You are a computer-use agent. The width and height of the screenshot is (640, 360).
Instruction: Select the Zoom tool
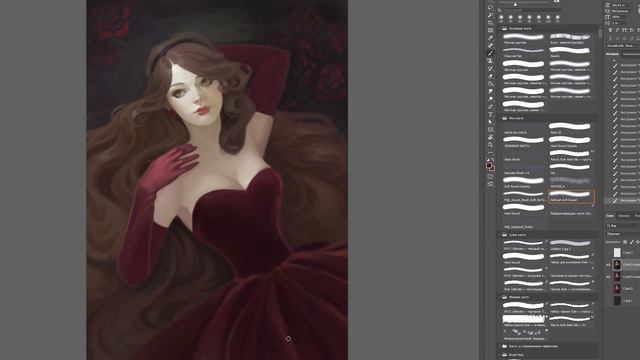(490, 145)
